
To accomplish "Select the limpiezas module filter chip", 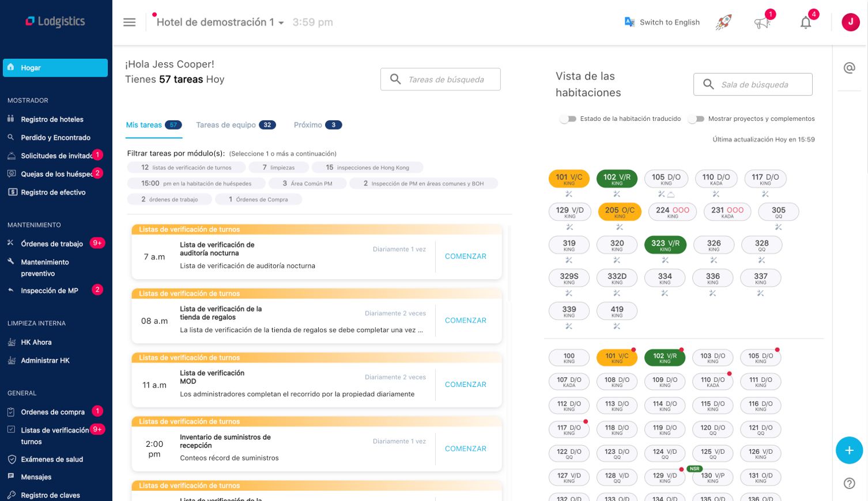I will (278, 168).
